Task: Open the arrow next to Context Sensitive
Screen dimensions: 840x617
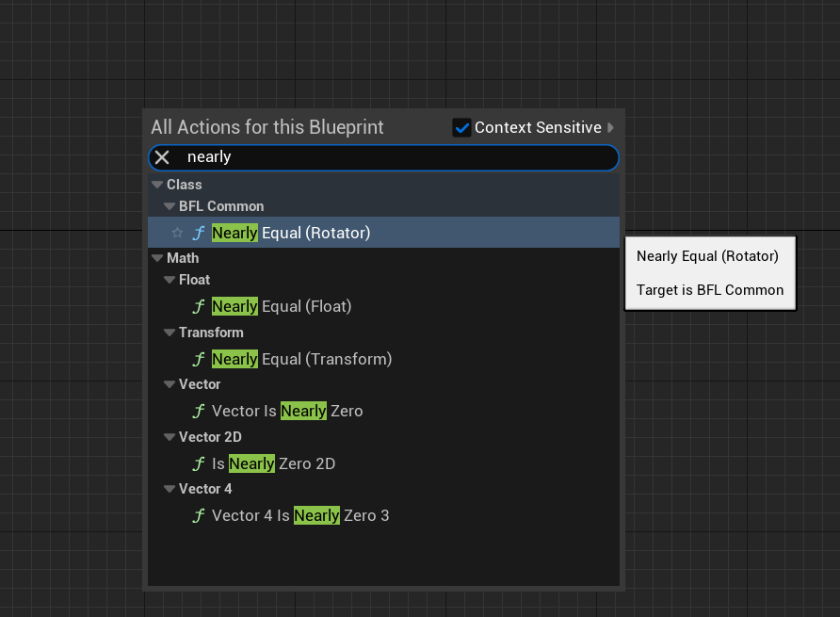Action: [611, 127]
